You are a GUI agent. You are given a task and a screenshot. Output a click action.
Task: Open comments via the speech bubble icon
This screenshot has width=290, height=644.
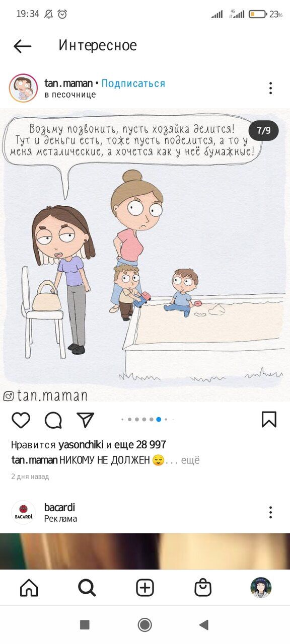point(53,420)
